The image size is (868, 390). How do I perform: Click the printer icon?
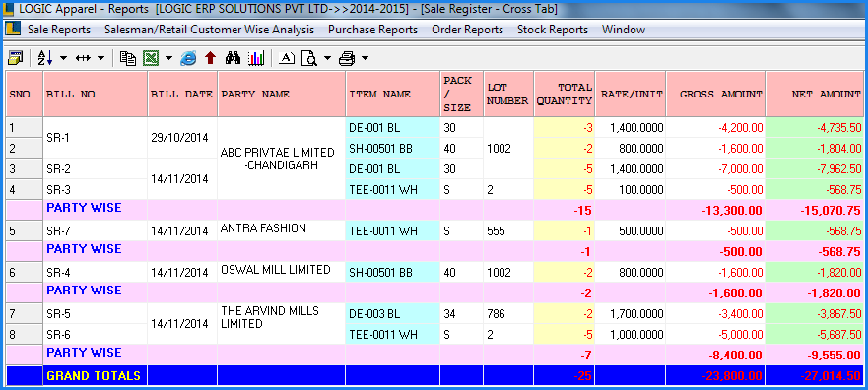click(347, 57)
